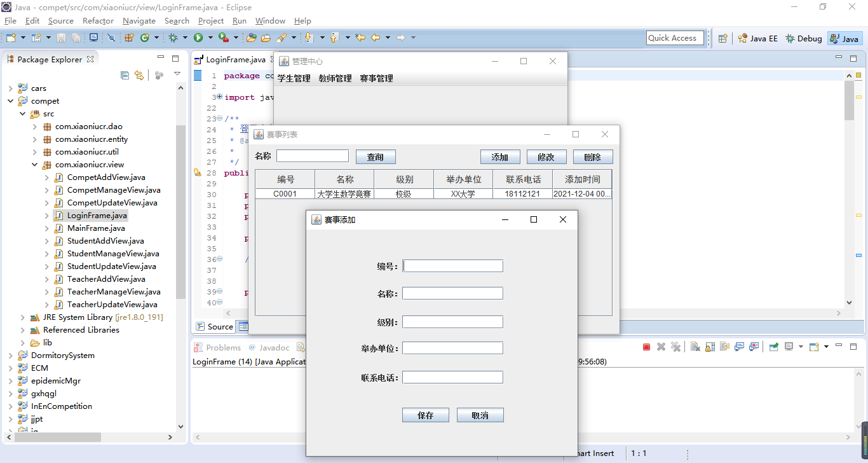Click the Open Perspective icon

point(722,38)
